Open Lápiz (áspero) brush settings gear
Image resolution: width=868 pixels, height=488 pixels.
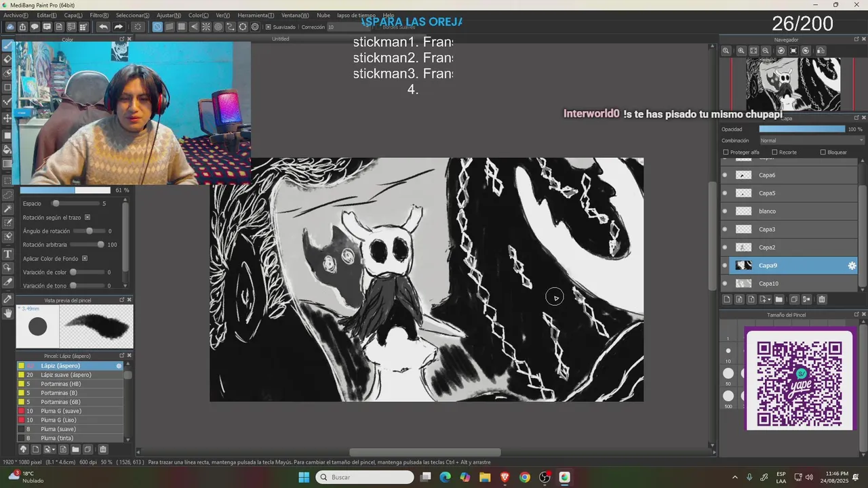click(119, 366)
